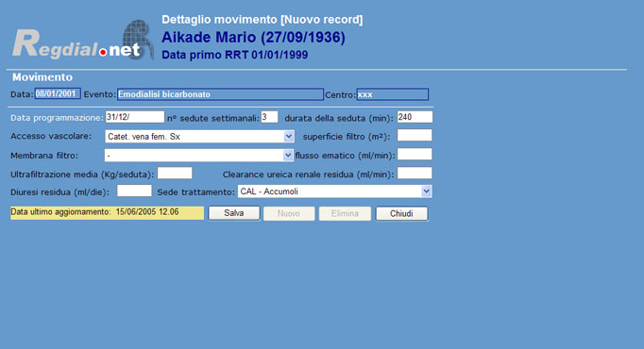This screenshot has height=349, width=644.
Task: Click the Data programmazione label
Action: pos(57,118)
